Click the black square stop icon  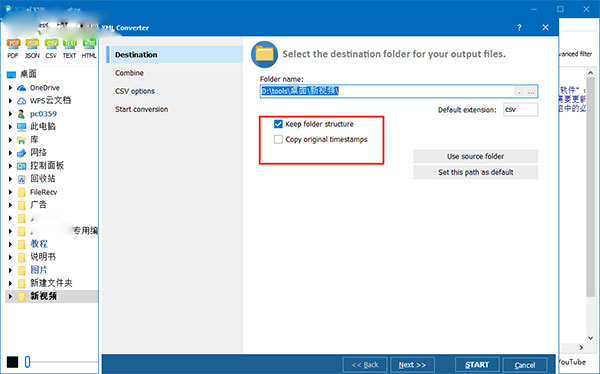[12, 362]
